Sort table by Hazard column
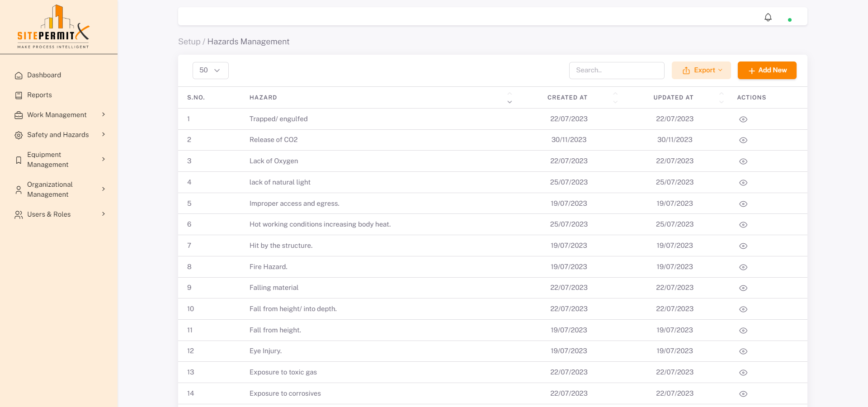This screenshot has height=407, width=868. [509, 98]
